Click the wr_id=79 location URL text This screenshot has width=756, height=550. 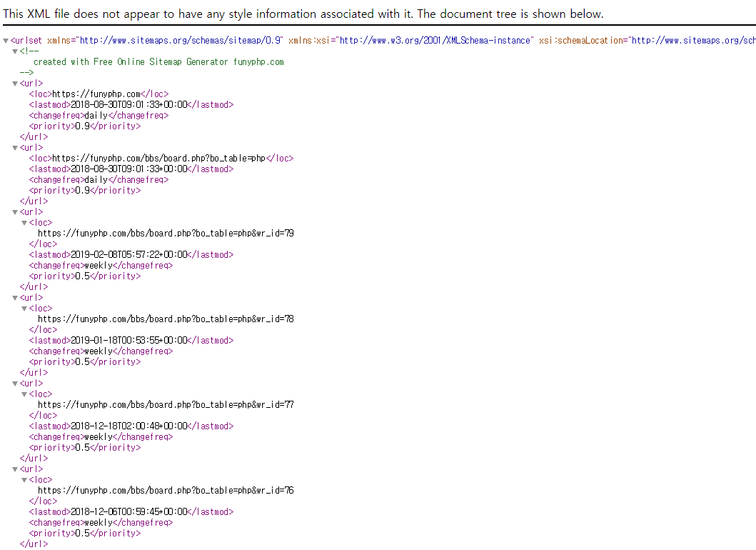pos(166,233)
